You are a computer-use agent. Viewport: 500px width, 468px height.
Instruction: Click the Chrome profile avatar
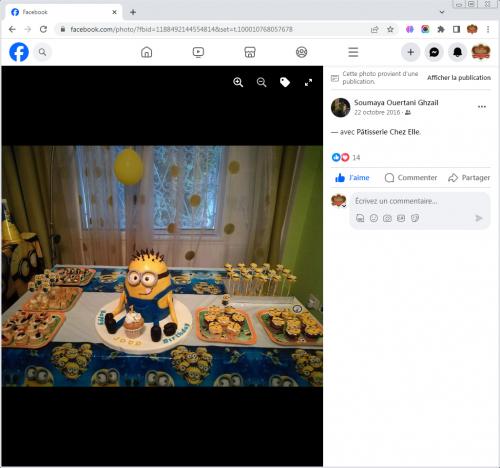pyautogui.click(x=472, y=29)
